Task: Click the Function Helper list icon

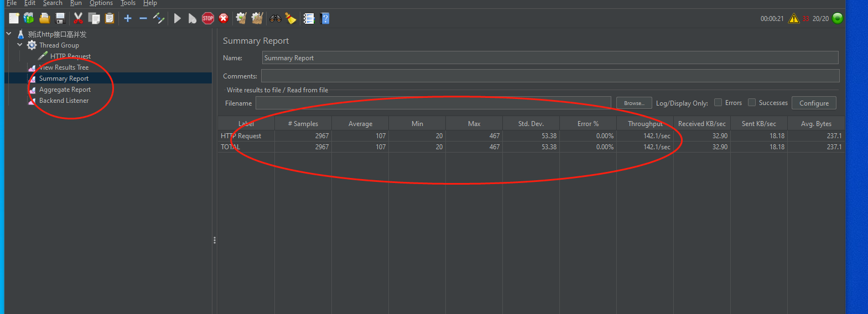Action: click(x=309, y=18)
